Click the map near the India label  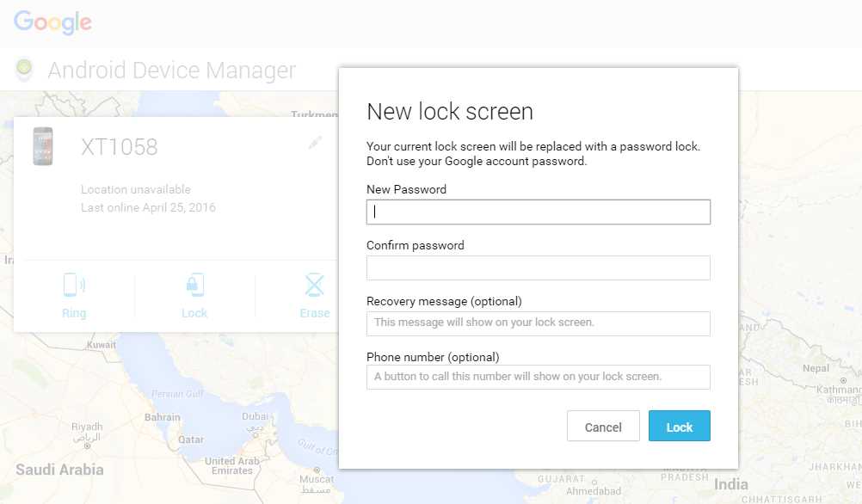coord(730,484)
